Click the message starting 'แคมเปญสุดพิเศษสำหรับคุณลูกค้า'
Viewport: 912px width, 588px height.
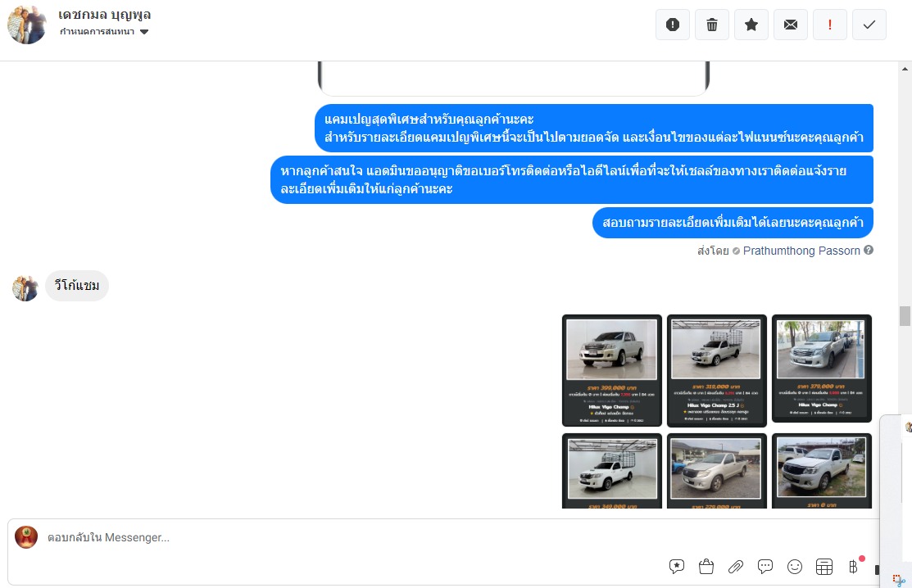point(594,129)
